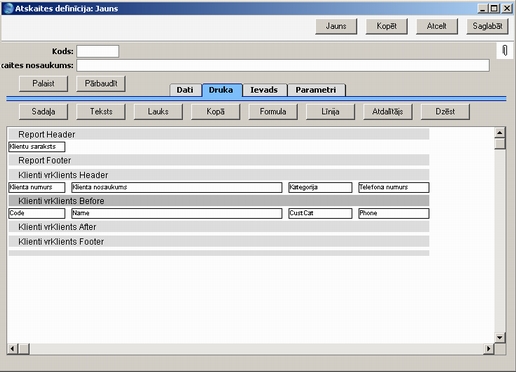Click the Kopēt button
The width and height of the screenshot is (516, 372).
point(386,26)
